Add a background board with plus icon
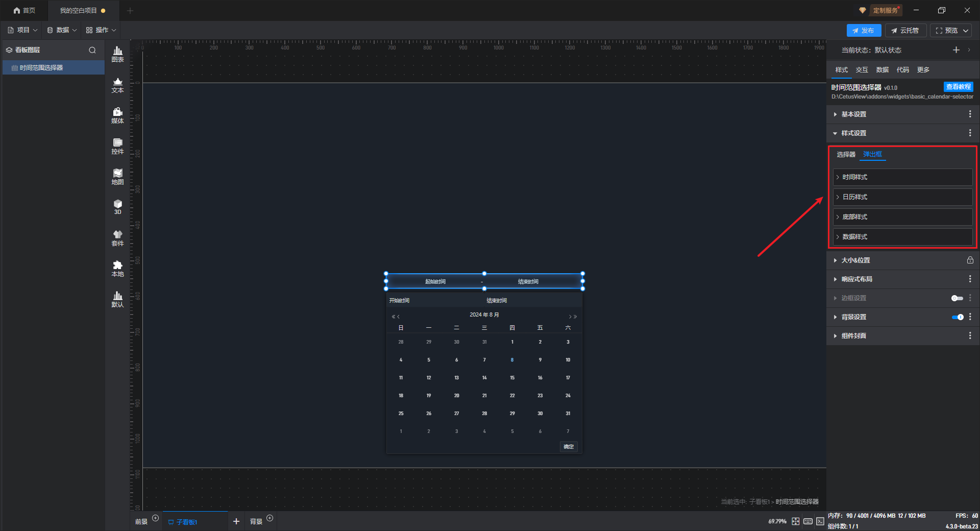Viewport: 980px width, 531px height. point(270,518)
